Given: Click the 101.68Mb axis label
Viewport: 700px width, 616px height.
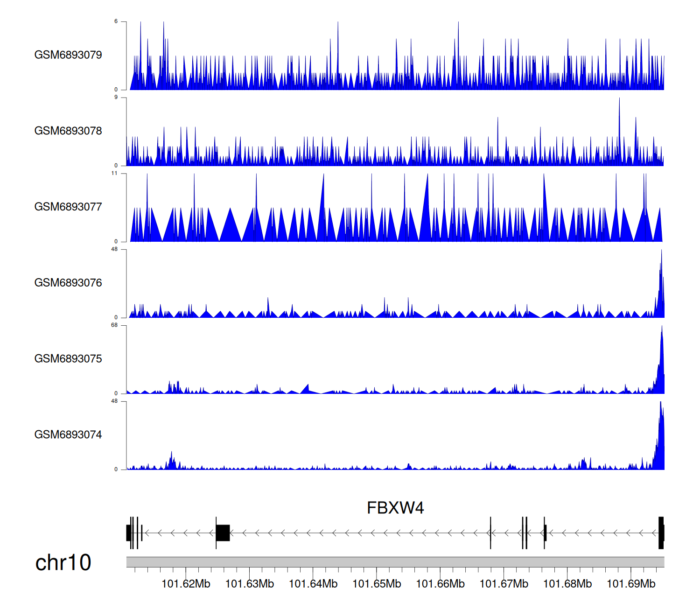Looking at the screenshot, I should tap(567, 584).
